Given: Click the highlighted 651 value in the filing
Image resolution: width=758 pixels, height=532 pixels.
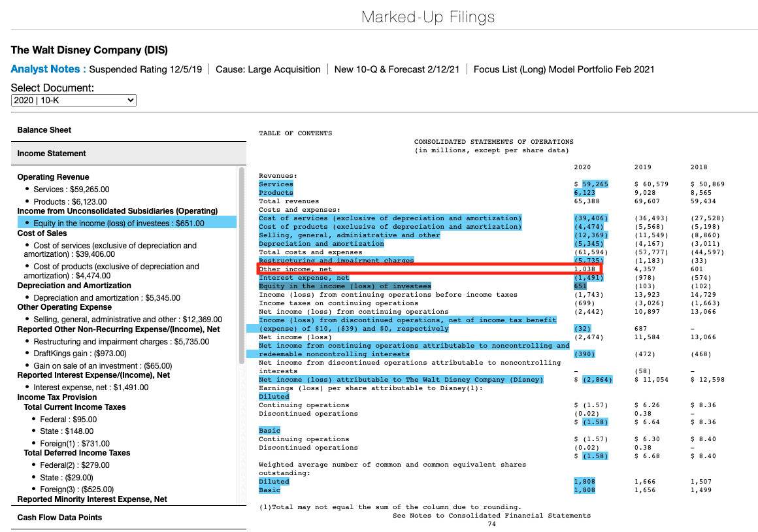Looking at the screenshot, I should pyautogui.click(x=580, y=286).
